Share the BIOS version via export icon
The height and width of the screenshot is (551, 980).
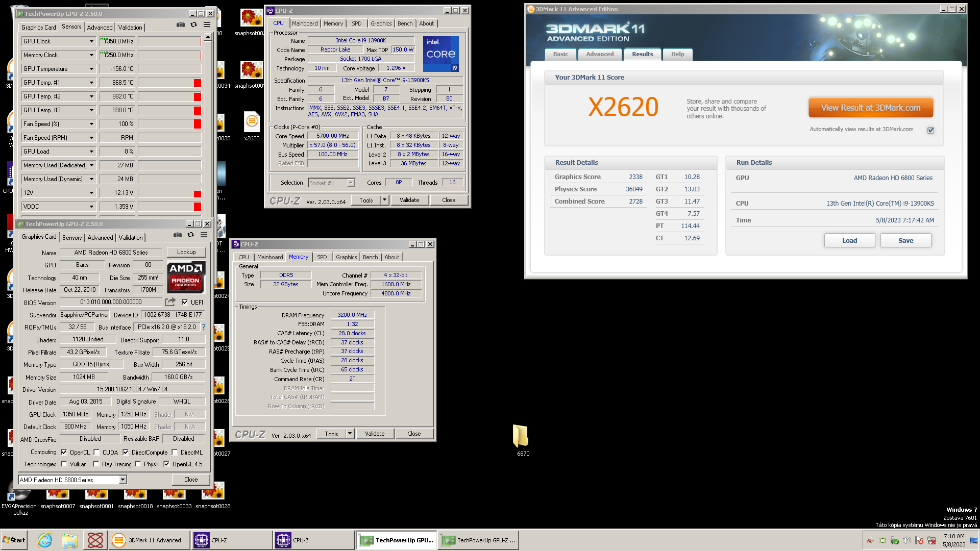pyautogui.click(x=170, y=302)
